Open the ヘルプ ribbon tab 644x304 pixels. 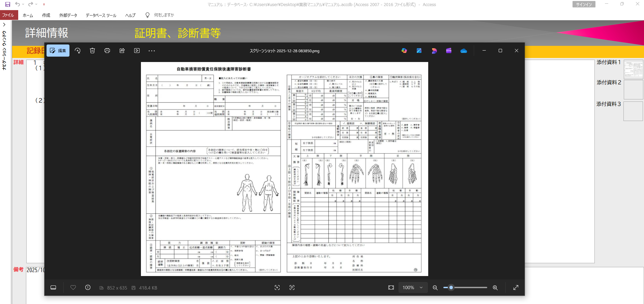pyautogui.click(x=130, y=15)
